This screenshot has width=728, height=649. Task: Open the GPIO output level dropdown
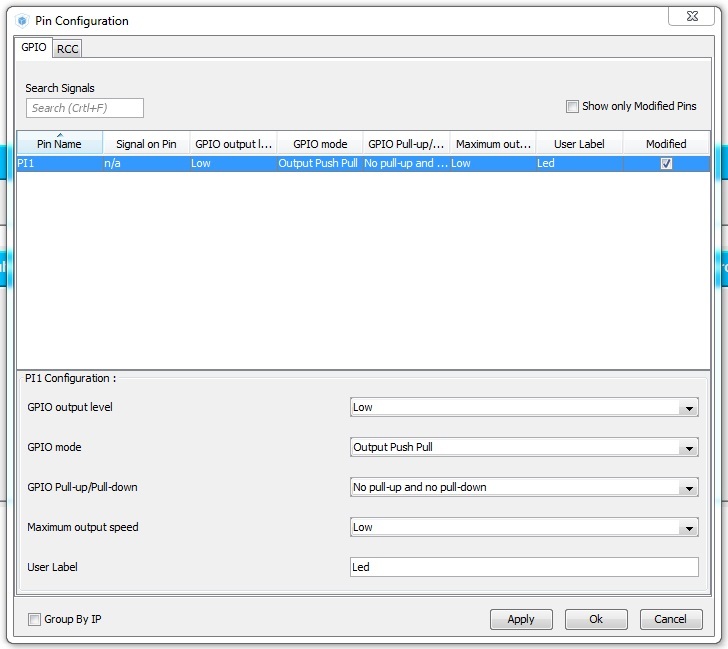pyautogui.click(x=524, y=407)
